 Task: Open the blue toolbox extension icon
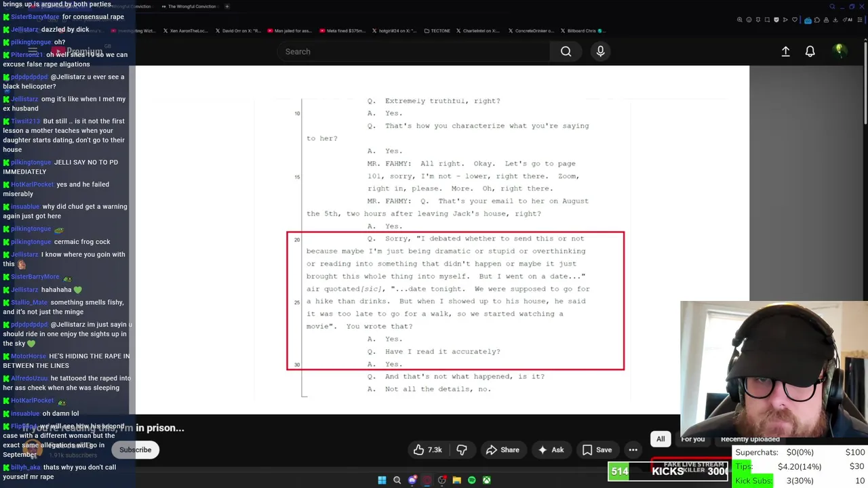click(808, 20)
